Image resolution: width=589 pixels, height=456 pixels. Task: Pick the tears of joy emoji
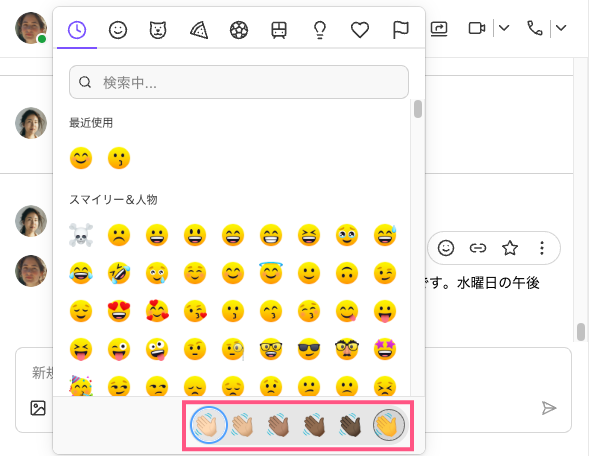tap(81, 273)
